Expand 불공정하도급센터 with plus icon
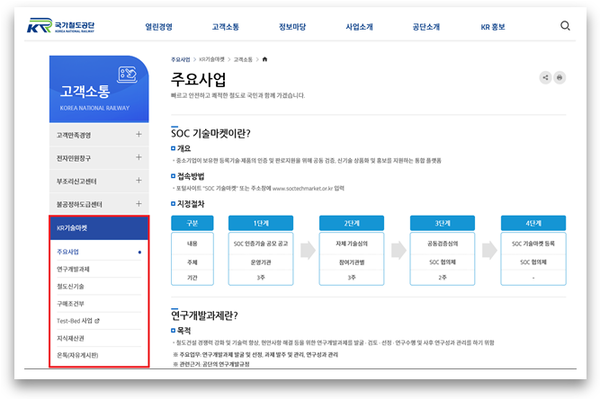This screenshot has width=600, height=399. (x=139, y=204)
